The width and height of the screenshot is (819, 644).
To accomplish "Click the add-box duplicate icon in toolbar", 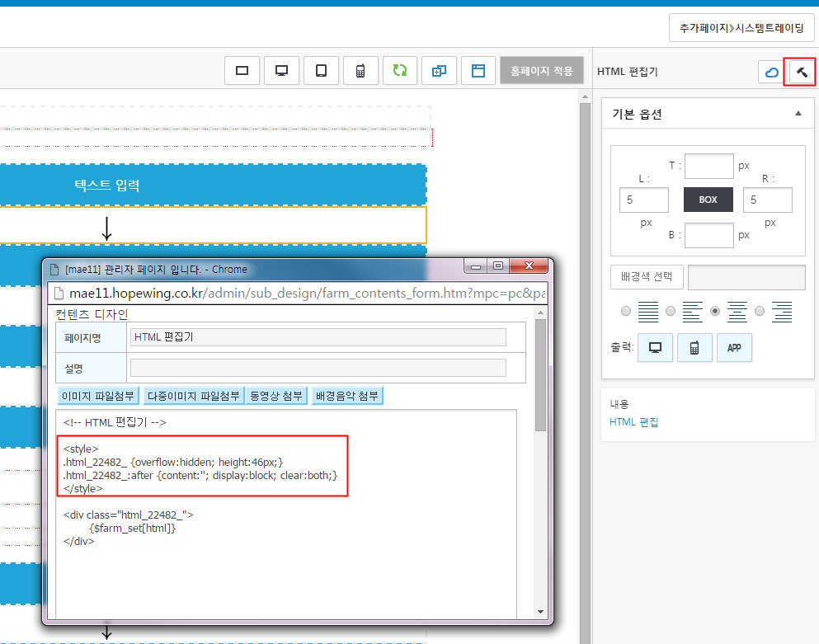I will coord(440,71).
